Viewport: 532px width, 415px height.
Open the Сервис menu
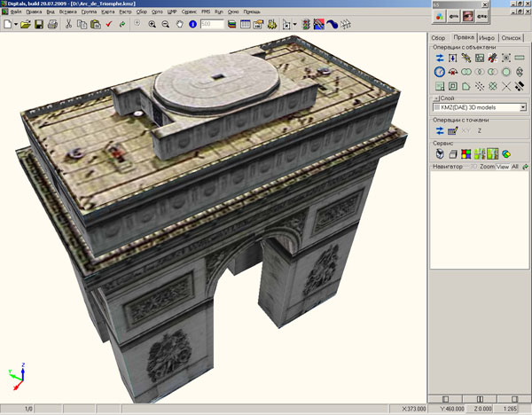190,12
